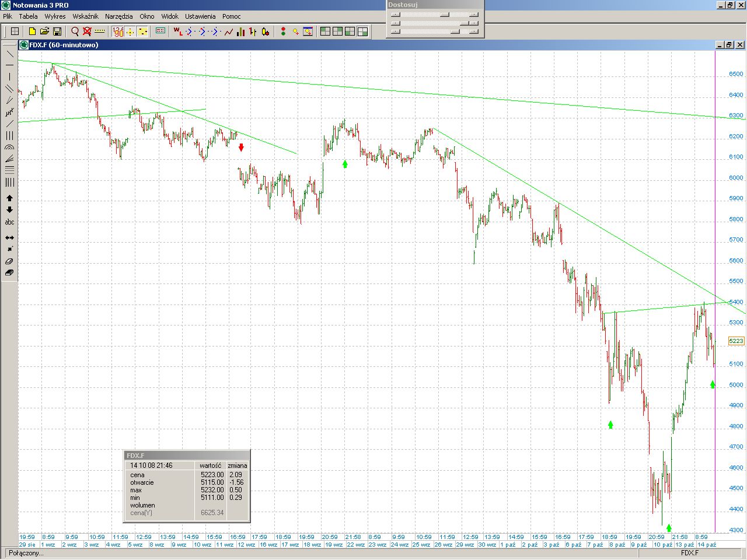The image size is (747, 560).
Task: Select the dark erase-all tool
Action: pos(9,273)
